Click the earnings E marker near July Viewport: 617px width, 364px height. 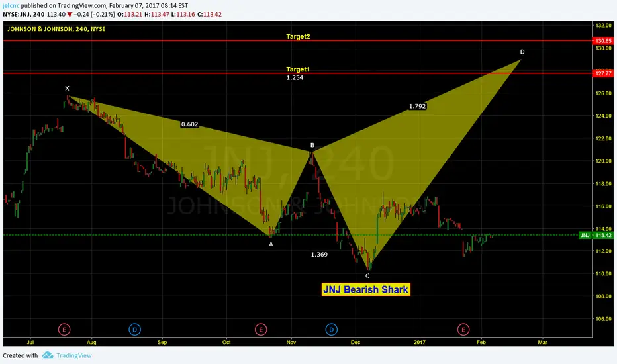tap(64, 330)
